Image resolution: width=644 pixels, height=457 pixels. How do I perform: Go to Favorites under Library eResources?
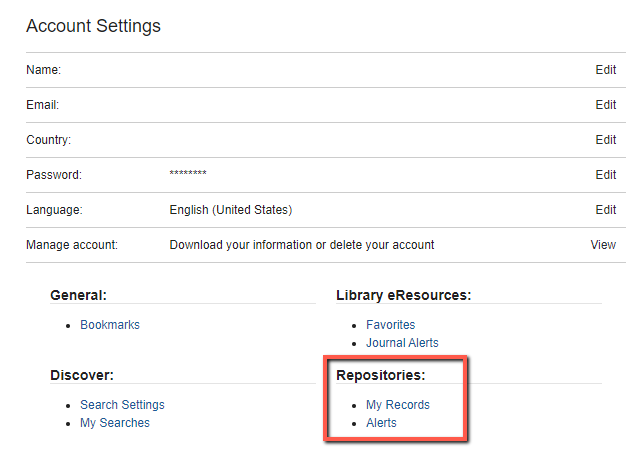click(390, 325)
